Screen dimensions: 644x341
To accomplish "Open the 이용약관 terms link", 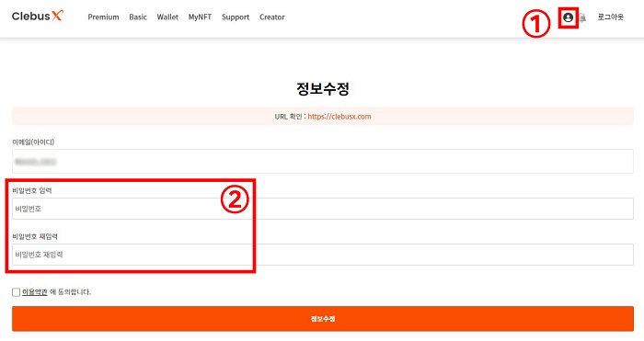I will coord(35,291).
